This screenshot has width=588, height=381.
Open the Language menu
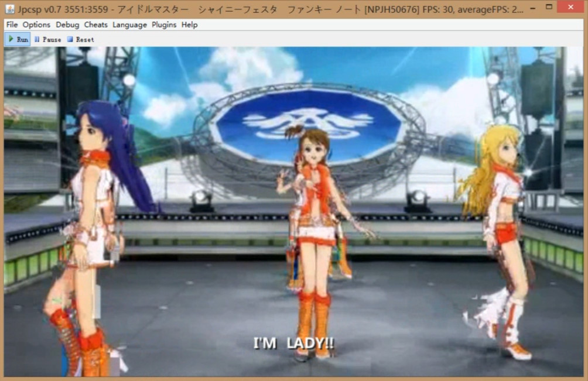coord(130,25)
